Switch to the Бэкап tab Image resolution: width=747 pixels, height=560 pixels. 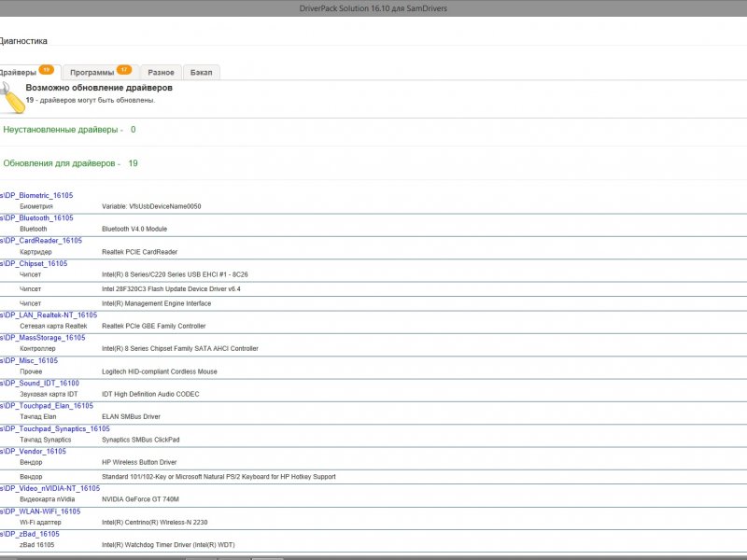click(x=202, y=73)
